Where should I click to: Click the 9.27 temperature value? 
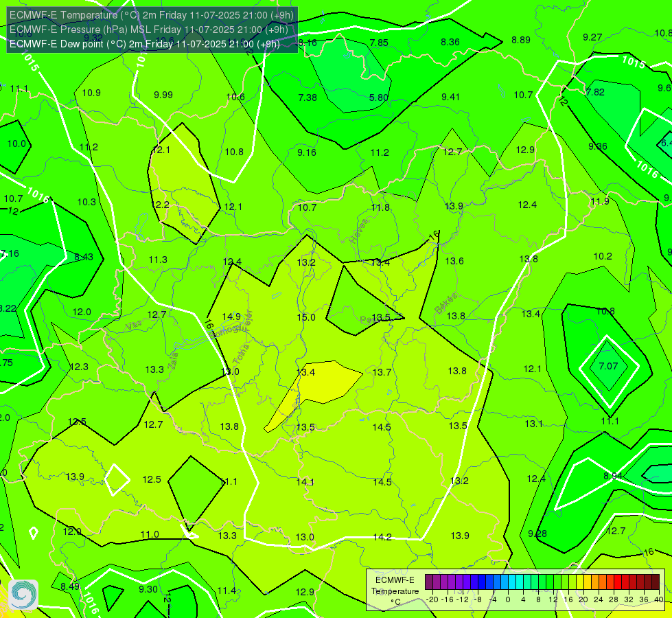point(592,37)
